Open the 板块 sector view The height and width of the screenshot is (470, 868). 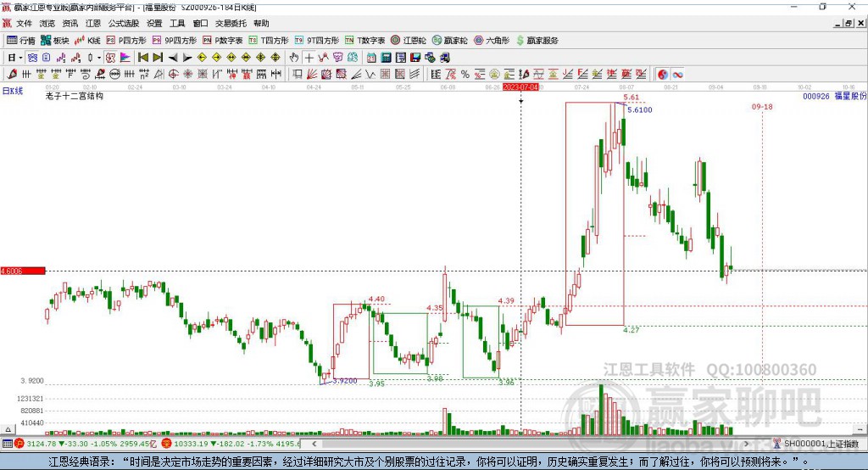pos(55,41)
